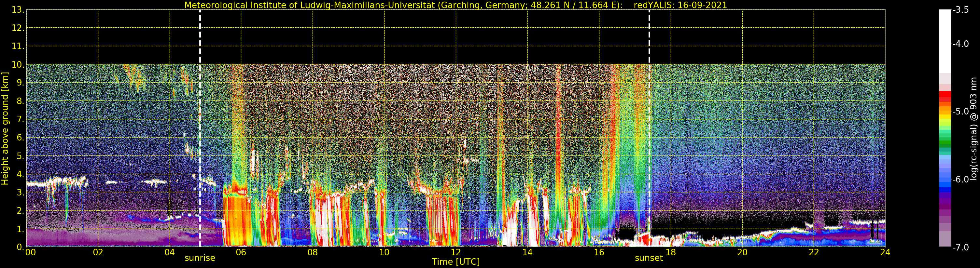Image resolution: width=980 pixels, height=268 pixels.
Task: Click the height axis tick '1.'
Action: (x=21, y=229)
